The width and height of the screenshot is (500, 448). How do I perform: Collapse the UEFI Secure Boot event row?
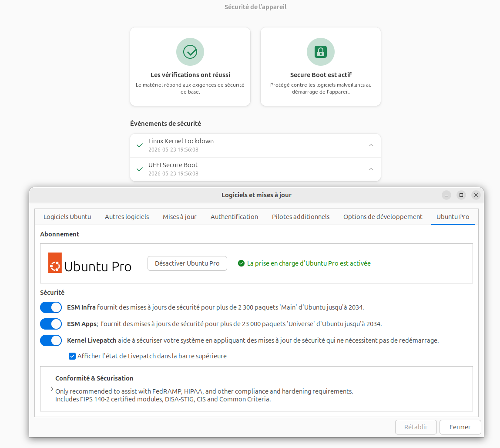pyautogui.click(x=371, y=169)
